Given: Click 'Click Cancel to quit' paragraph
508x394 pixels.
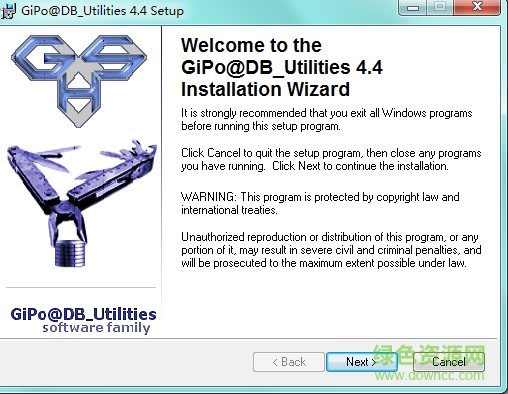Looking at the screenshot, I should [x=331, y=159].
